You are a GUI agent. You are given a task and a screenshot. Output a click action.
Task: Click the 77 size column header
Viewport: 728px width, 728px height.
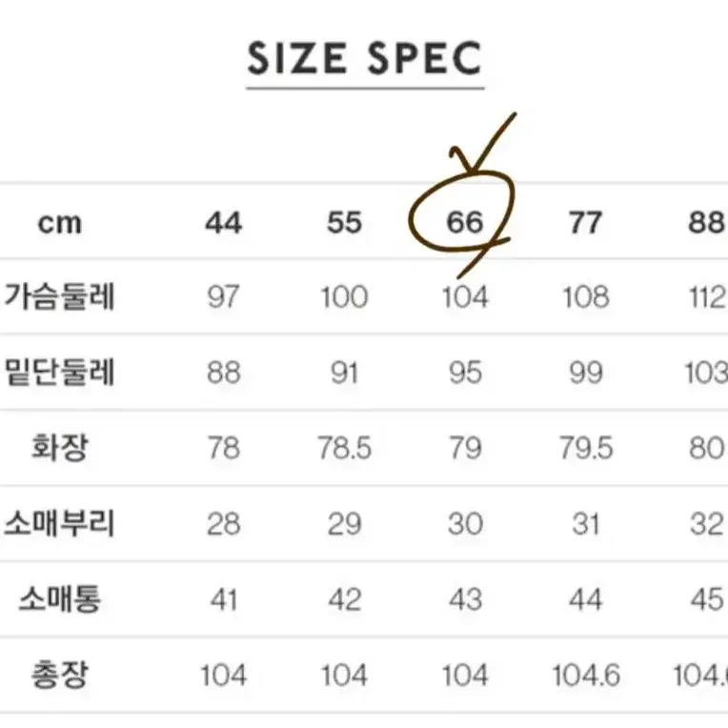(x=585, y=222)
